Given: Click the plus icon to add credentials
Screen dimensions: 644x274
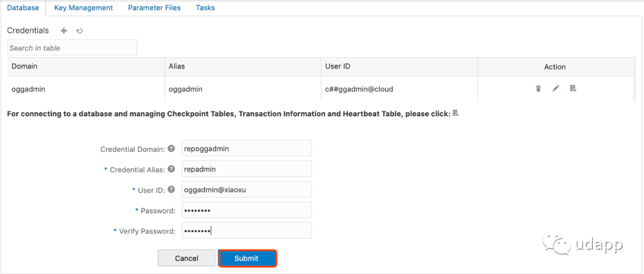Looking at the screenshot, I should tap(64, 30).
